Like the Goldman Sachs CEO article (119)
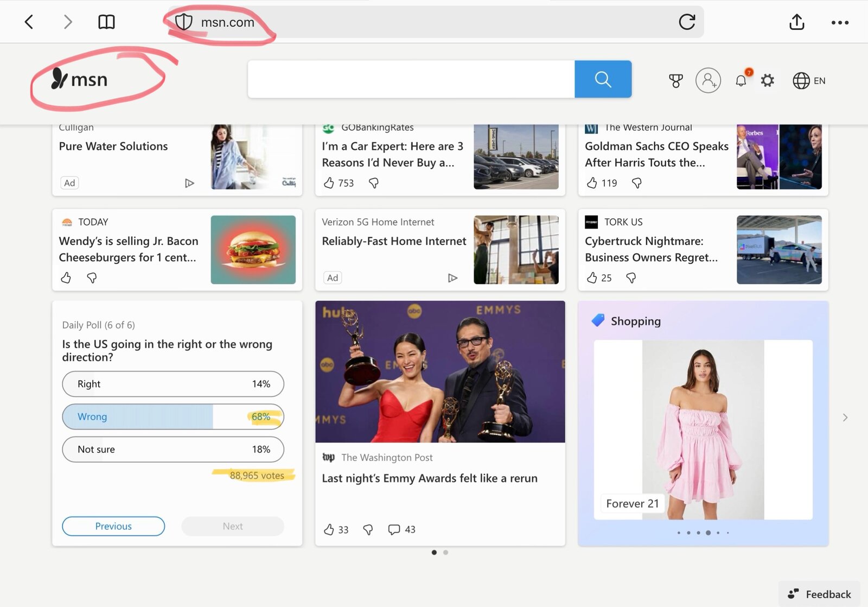868x607 pixels. click(x=592, y=183)
